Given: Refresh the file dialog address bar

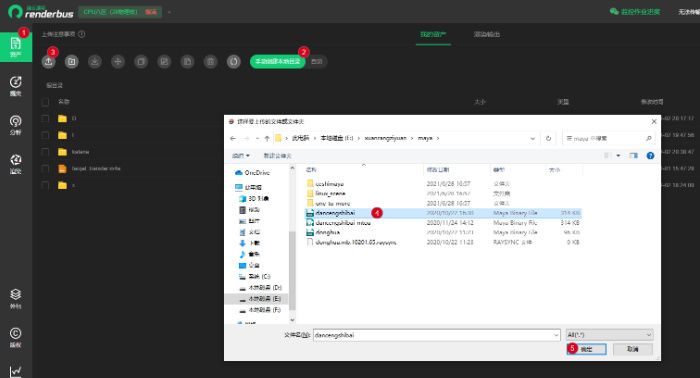Looking at the screenshot, I should point(548,138).
